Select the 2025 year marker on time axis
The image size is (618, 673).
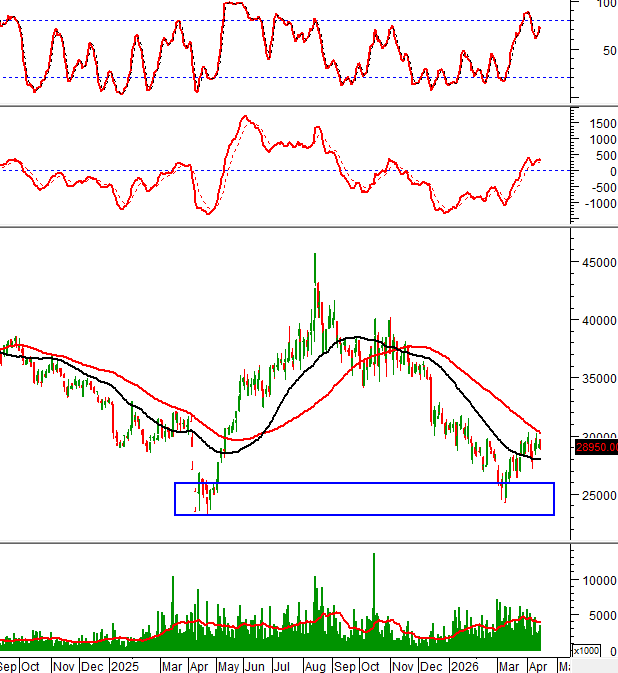124,665
